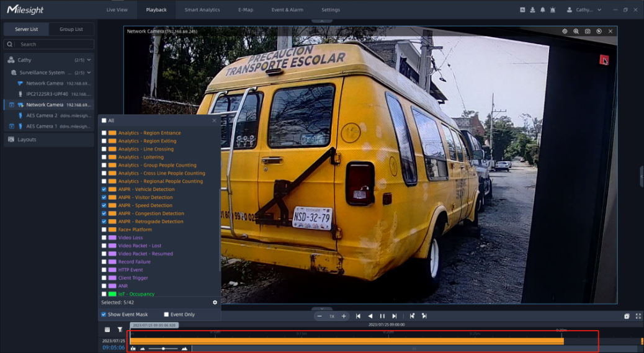This screenshot has height=353, width=644.
Task: Decrease playback speed with minus button
Action: 320,316
